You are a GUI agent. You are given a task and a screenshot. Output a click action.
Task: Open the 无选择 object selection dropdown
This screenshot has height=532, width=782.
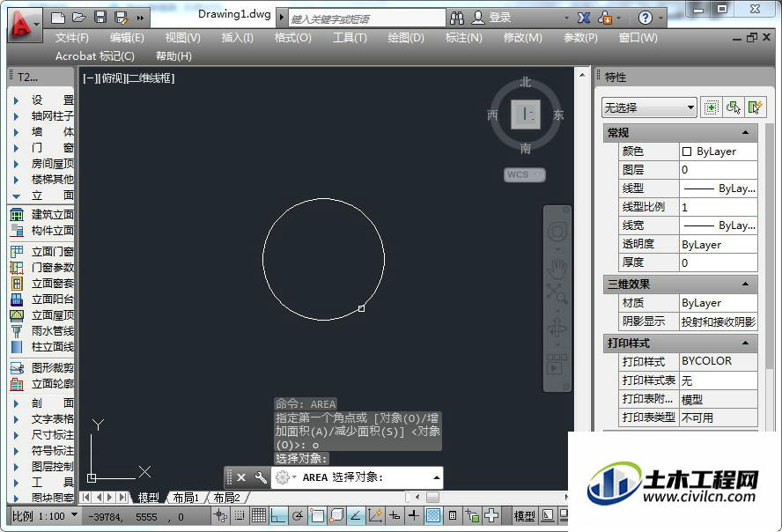649,107
